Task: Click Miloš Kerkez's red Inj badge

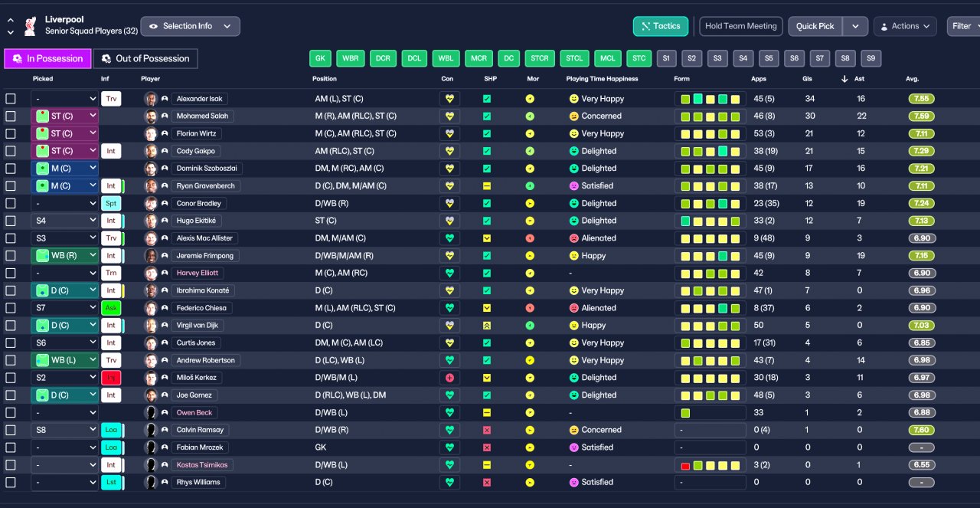Action: click(111, 378)
